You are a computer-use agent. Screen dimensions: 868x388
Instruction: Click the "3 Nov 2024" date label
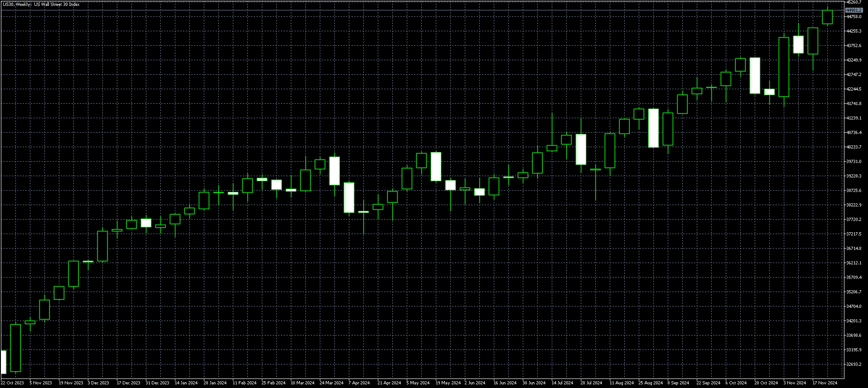coord(795,383)
